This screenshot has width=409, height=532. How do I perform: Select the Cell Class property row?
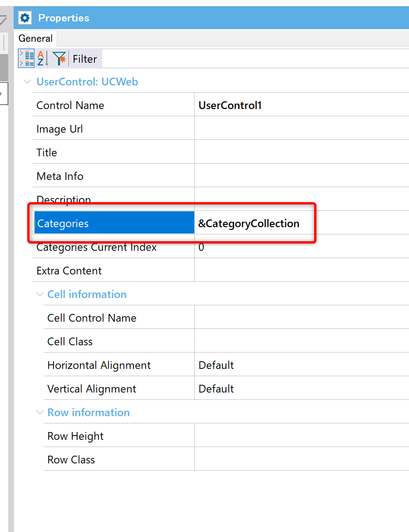pyautogui.click(x=226, y=341)
